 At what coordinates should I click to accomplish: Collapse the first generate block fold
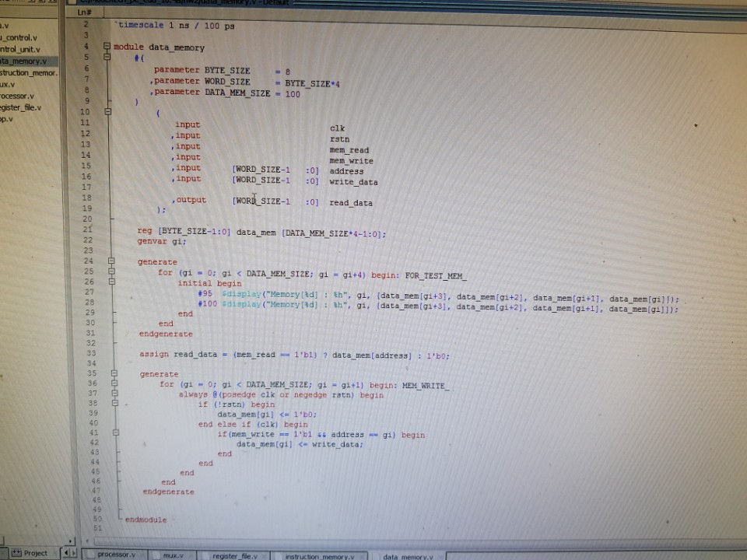tap(110, 261)
